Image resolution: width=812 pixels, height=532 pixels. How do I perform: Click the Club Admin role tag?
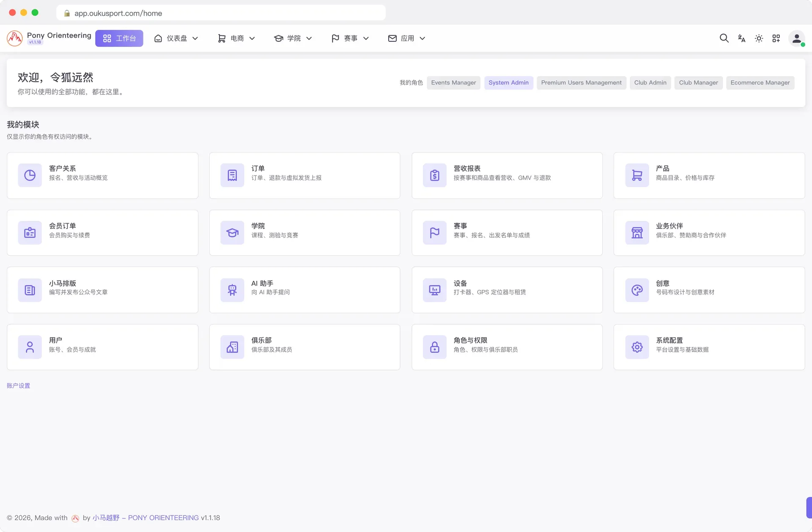tap(650, 83)
